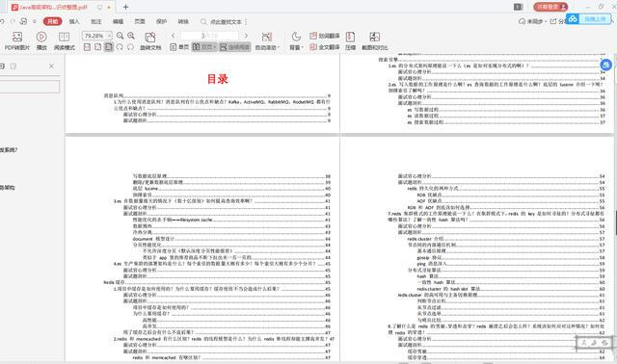
Task: Open the 编辑 ribbon tab
Action: click(118, 21)
